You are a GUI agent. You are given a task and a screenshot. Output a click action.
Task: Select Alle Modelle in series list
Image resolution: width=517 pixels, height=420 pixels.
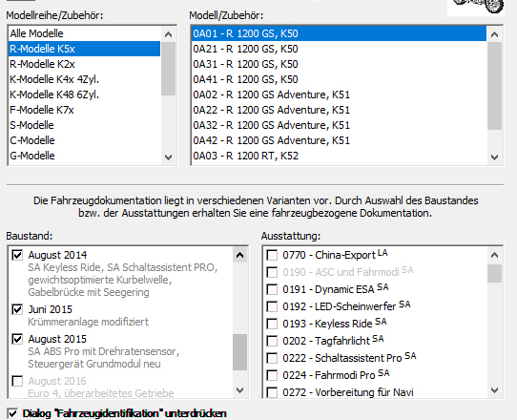pyautogui.click(x=84, y=33)
